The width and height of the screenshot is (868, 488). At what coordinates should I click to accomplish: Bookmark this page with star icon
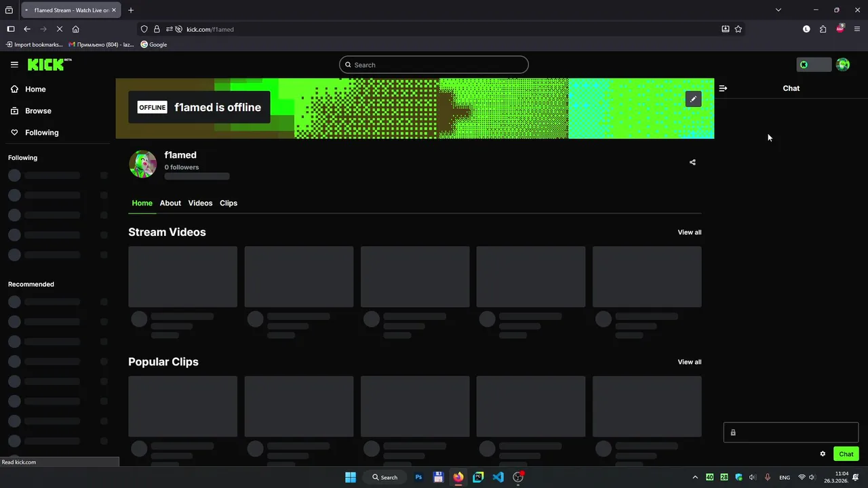click(x=738, y=29)
